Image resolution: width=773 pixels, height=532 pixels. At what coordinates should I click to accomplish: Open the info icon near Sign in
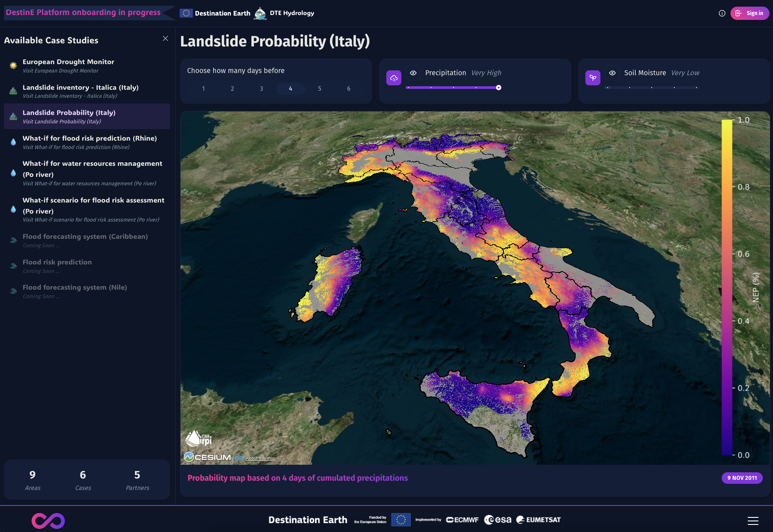point(722,13)
